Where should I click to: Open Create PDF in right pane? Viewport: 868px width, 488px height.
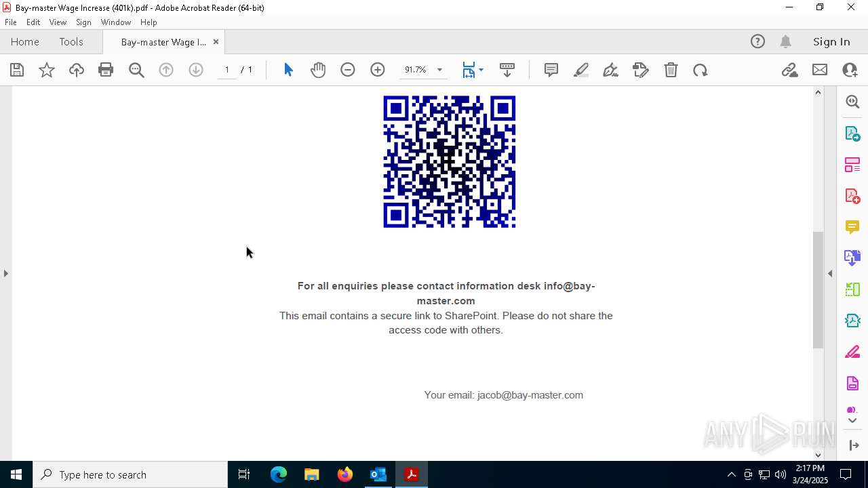tap(852, 196)
